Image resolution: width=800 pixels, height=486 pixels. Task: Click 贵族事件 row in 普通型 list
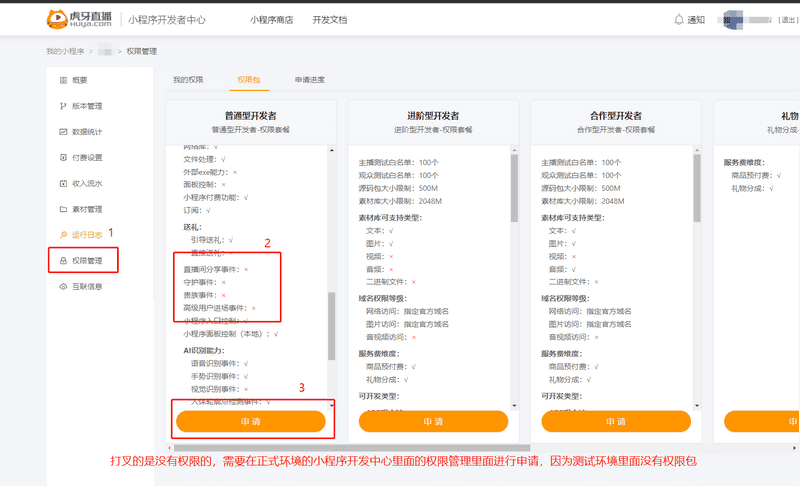[205, 295]
